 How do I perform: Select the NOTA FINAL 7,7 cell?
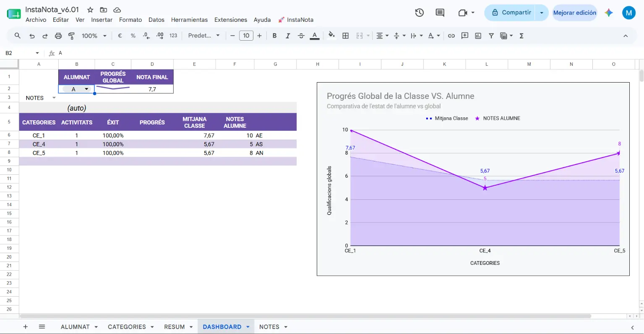(152, 89)
